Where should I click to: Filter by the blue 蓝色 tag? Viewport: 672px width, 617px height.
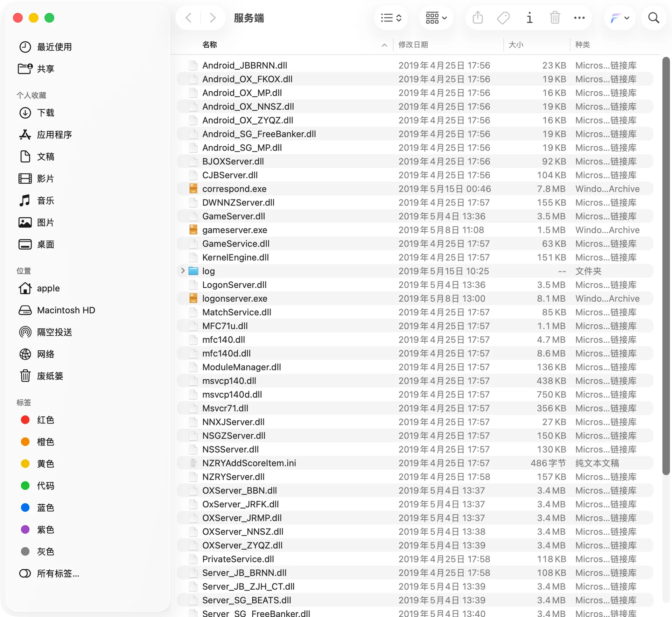click(x=37, y=508)
